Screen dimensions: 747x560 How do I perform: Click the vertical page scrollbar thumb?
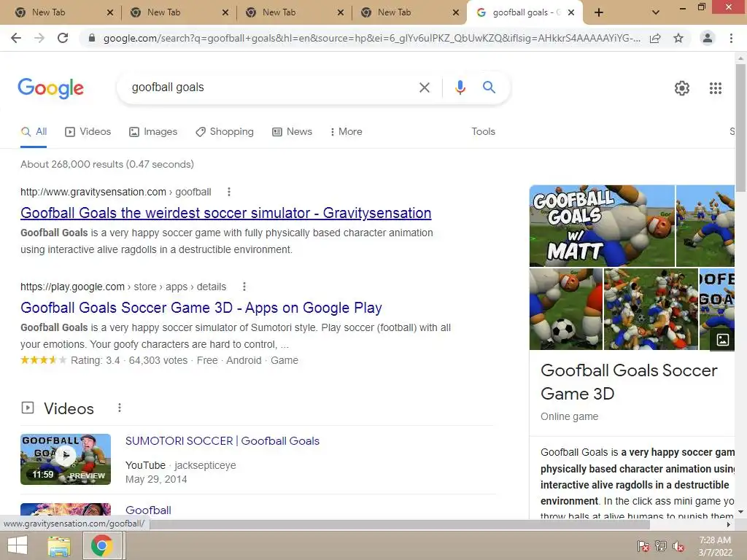click(x=741, y=128)
